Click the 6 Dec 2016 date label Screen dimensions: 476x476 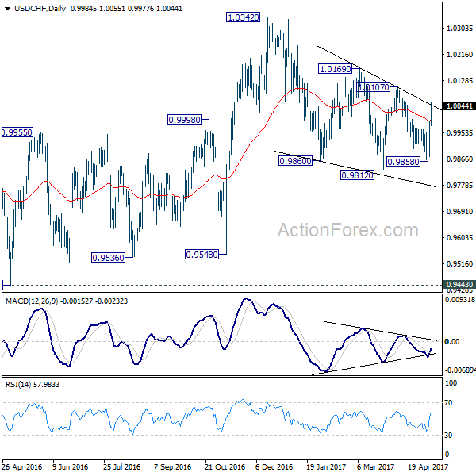(x=274, y=466)
